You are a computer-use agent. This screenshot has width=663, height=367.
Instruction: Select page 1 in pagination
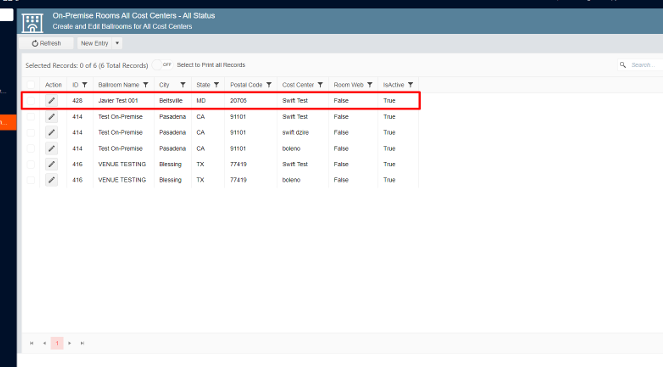pos(57,343)
